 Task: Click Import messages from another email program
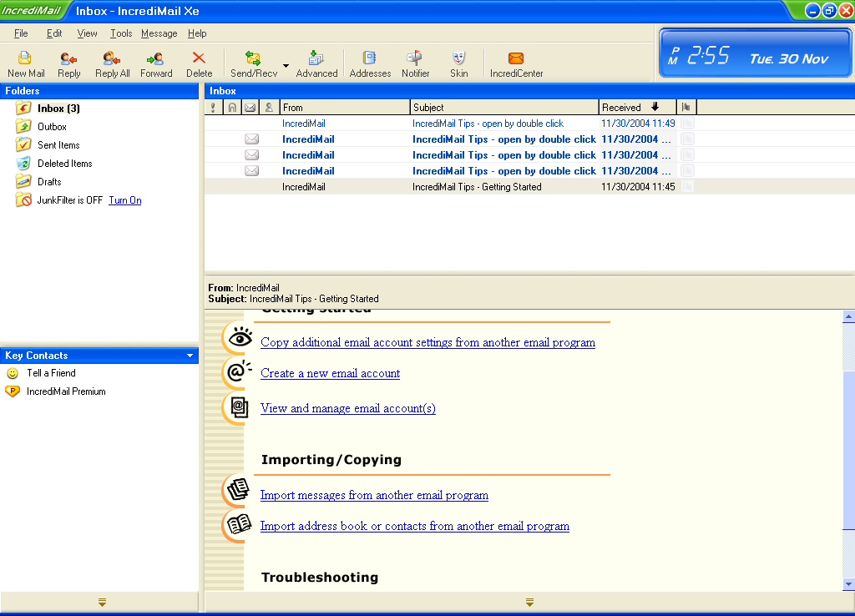pos(374,495)
